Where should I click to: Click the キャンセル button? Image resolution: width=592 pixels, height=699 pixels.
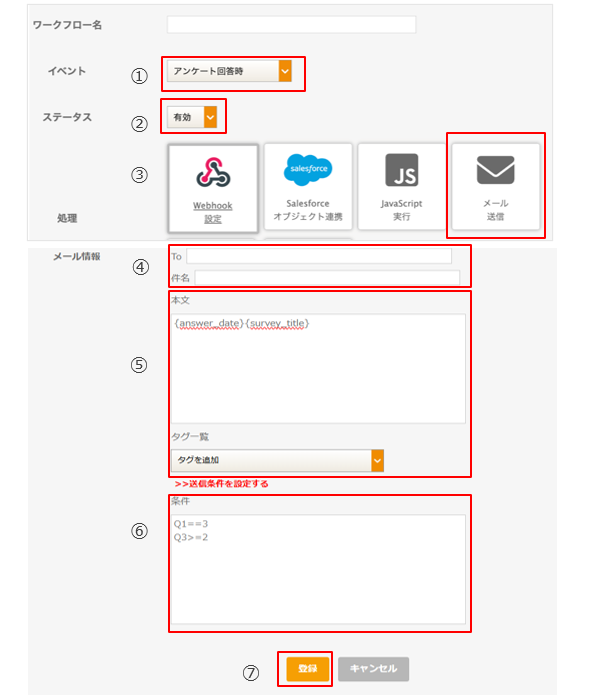(373, 668)
